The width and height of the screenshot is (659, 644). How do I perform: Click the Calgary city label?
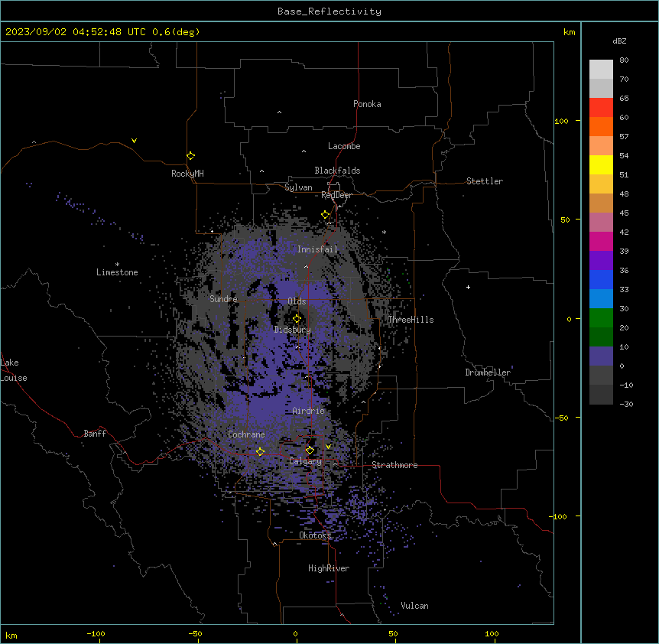coord(306,461)
